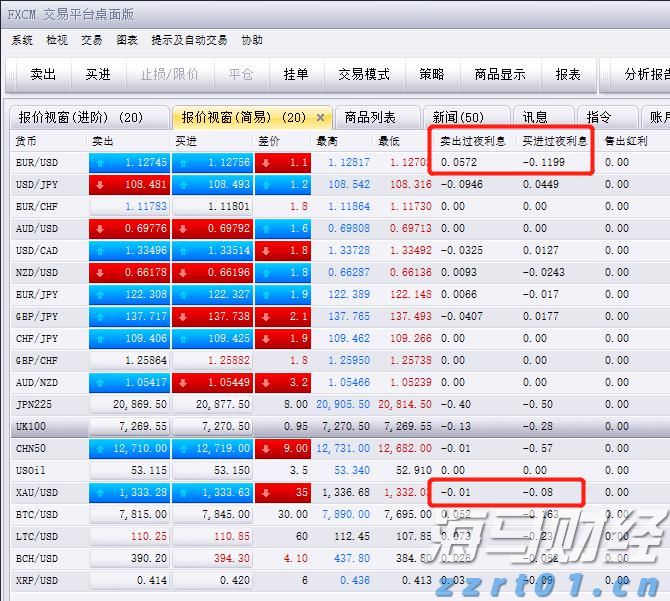The image size is (670, 601).
Task: Open the 挂单 order tool
Action: (296, 74)
